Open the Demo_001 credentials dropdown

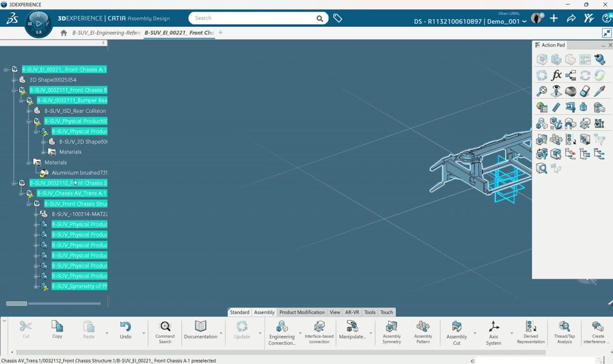coord(524,22)
